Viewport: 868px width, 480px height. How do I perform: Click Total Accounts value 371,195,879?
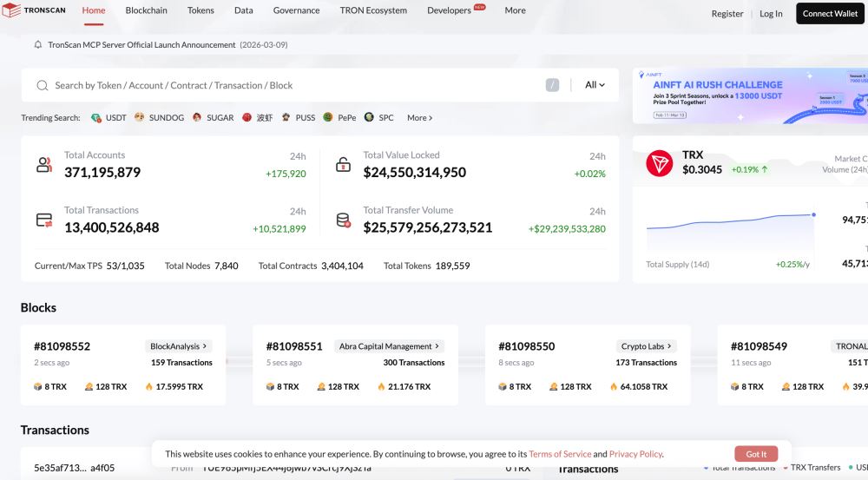click(x=102, y=172)
